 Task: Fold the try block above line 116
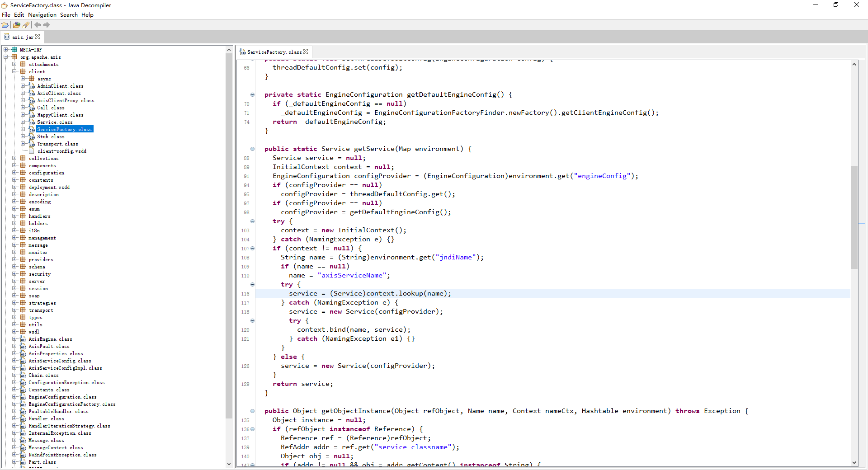(x=252, y=285)
